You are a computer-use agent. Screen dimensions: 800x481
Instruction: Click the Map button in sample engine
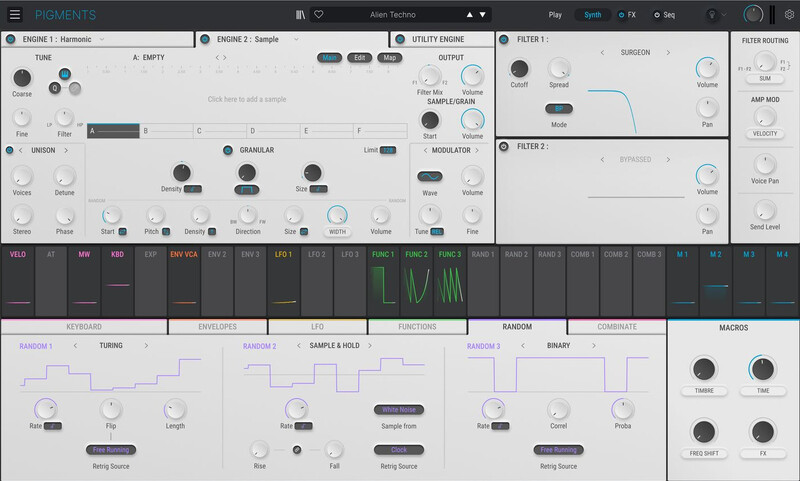388,58
